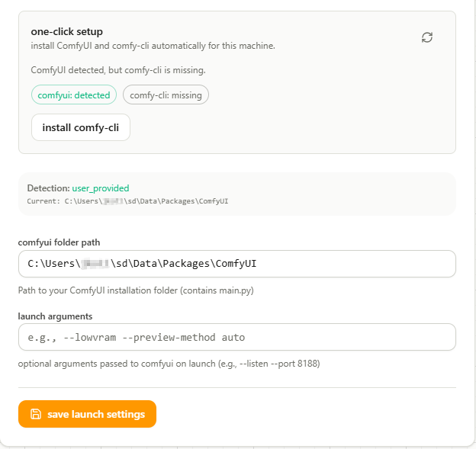
Task: Click the 'comfyui: detected' status badge
Action: (74, 95)
